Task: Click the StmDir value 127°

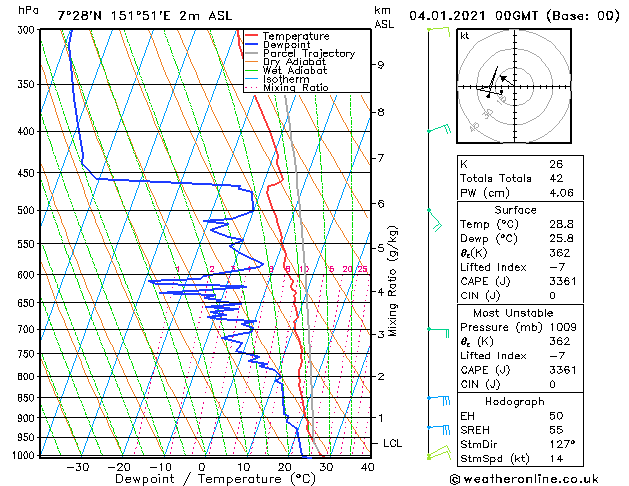Action: (x=562, y=444)
